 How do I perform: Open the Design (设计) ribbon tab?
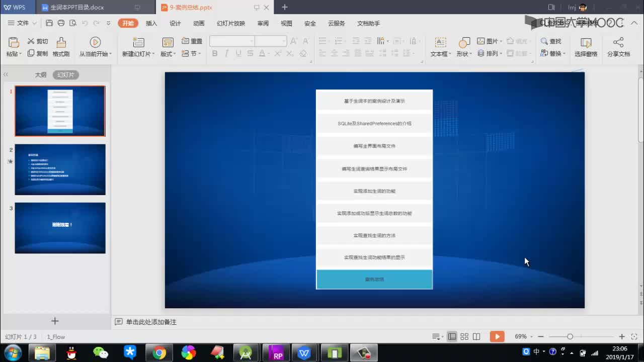point(175,23)
